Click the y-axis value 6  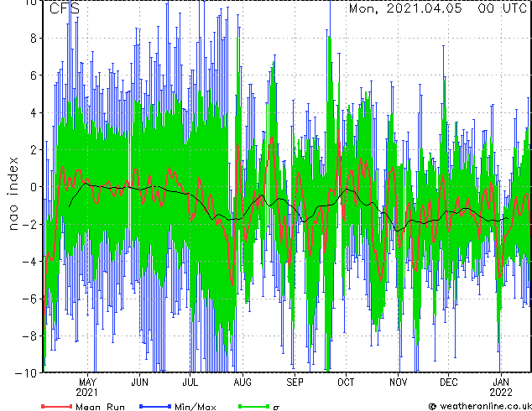point(34,75)
